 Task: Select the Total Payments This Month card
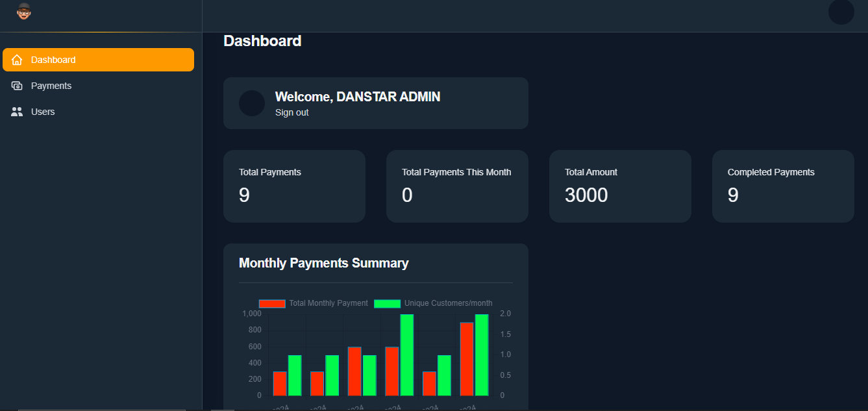coord(457,186)
